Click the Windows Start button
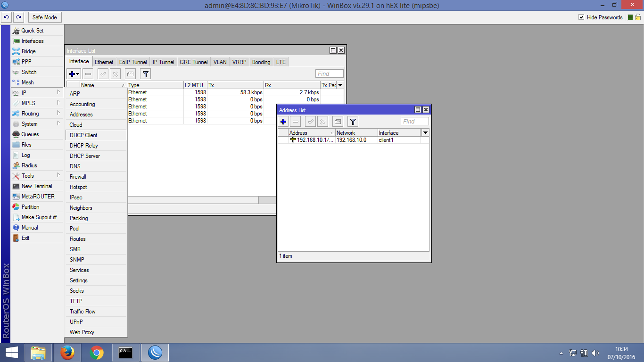Image resolution: width=644 pixels, height=362 pixels. point(11,353)
